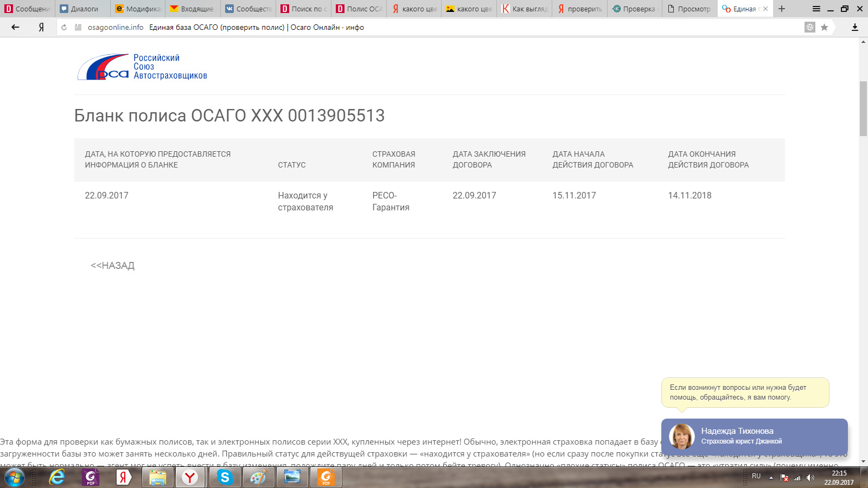868x488 pixels.
Task: Switch to the 'Как выгляд' tab
Action: (x=525, y=9)
